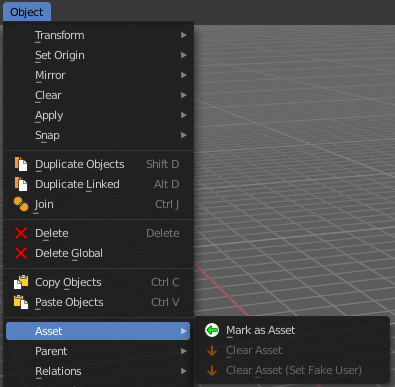
Task: Choose Delete Global
Action: tap(98, 253)
